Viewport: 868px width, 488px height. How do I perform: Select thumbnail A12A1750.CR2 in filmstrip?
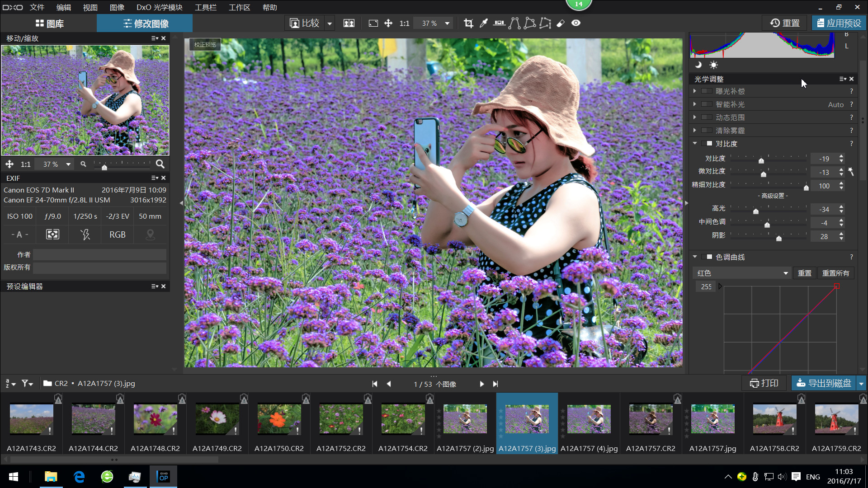[279, 423]
